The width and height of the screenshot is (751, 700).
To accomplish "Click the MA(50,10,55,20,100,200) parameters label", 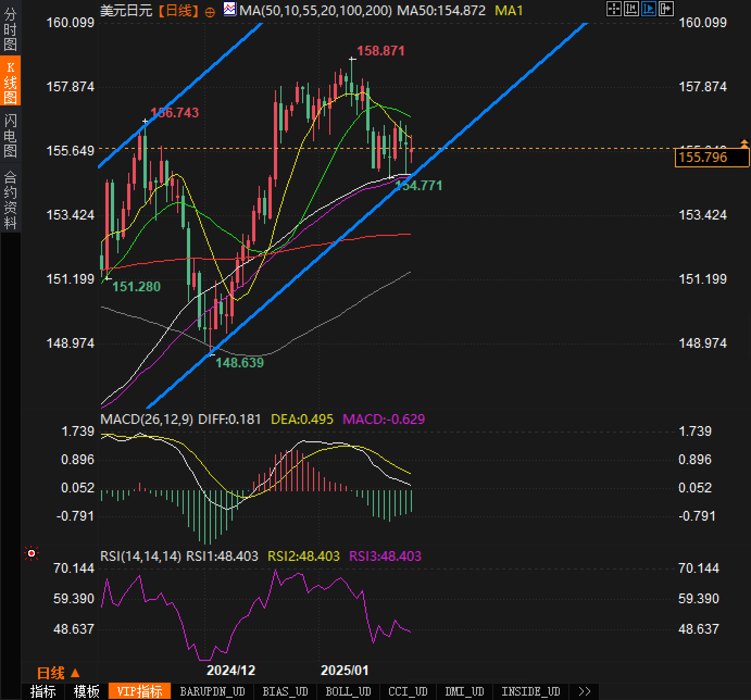I will (316, 10).
